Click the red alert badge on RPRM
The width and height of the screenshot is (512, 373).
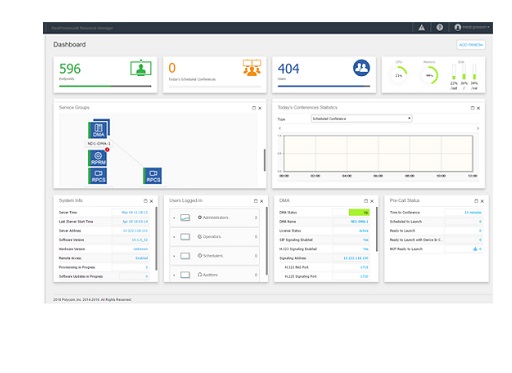pos(107,150)
